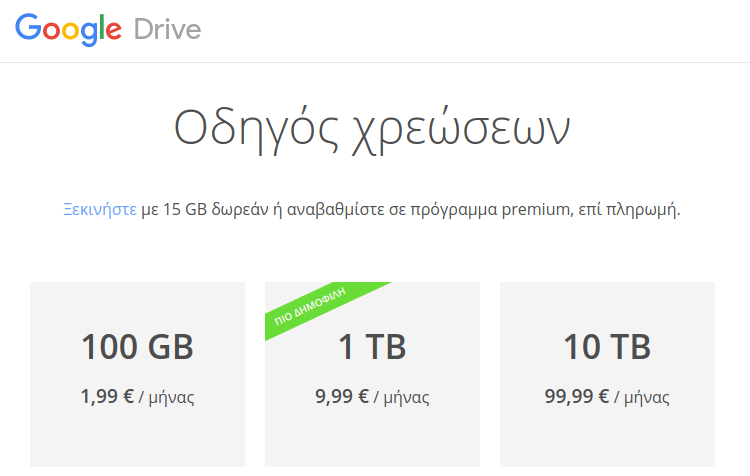Select the 10 TB plan card
The image size is (750, 476).
(x=607, y=374)
